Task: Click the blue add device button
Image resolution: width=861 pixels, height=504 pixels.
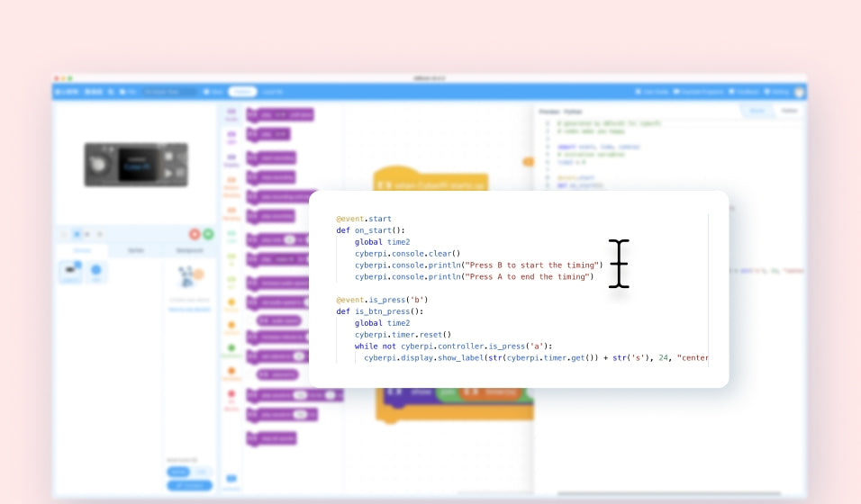Action: tap(96, 269)
